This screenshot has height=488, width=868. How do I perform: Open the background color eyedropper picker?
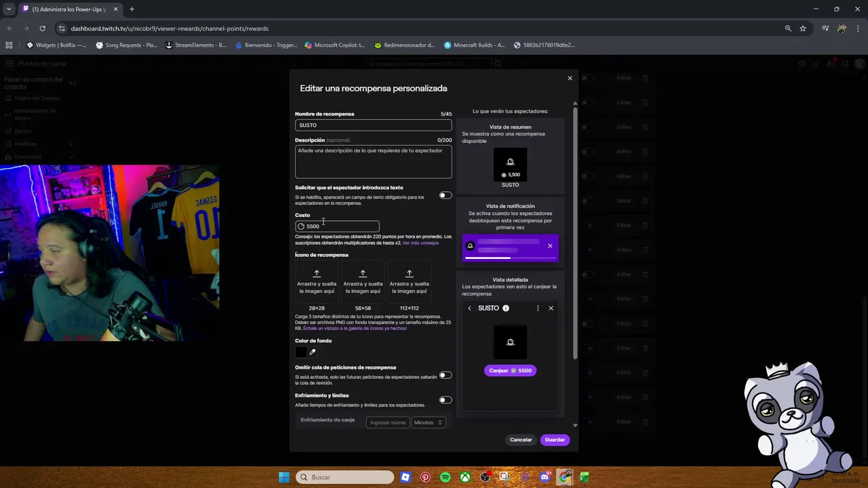pos(312,352)
